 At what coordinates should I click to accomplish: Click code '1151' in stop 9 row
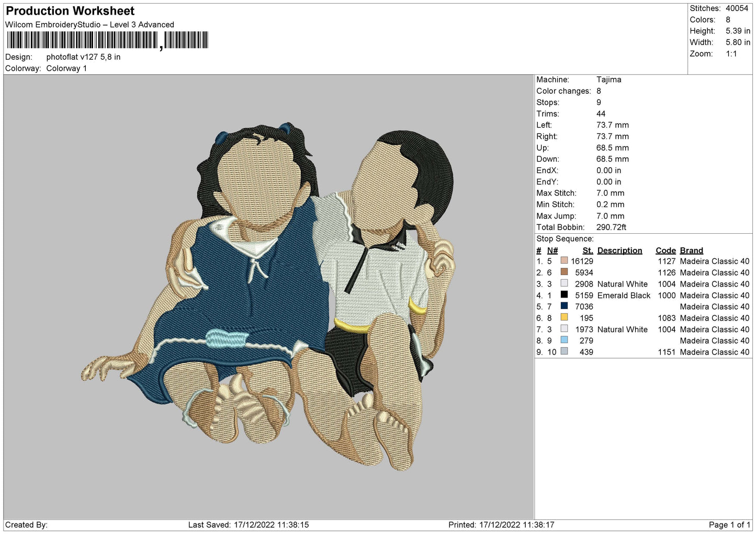pyautogui.click(x=667, y=352)
